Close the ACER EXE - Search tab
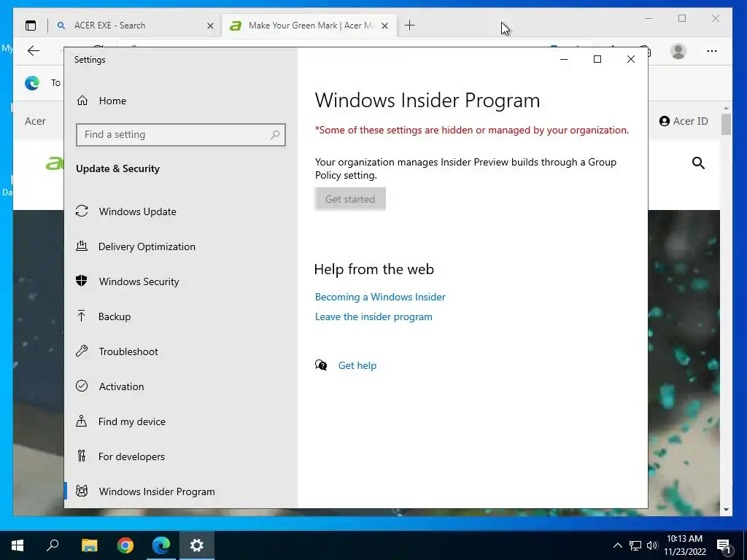The image size is (747, 560). [210, 26]
